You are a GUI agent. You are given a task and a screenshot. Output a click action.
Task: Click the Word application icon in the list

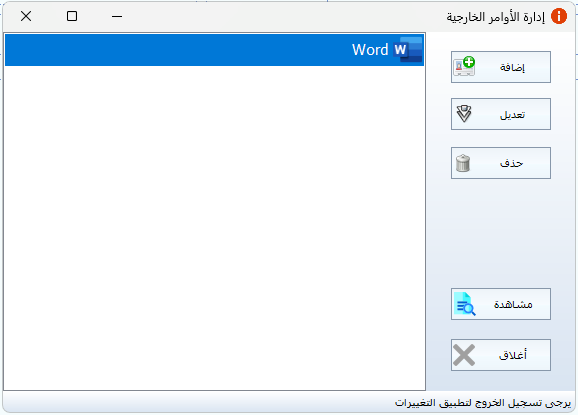pyautogui.click(x=408, y=49)
